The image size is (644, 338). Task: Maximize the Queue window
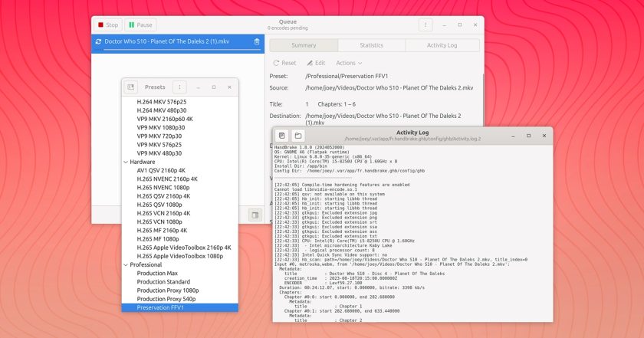tap(459, 25)
